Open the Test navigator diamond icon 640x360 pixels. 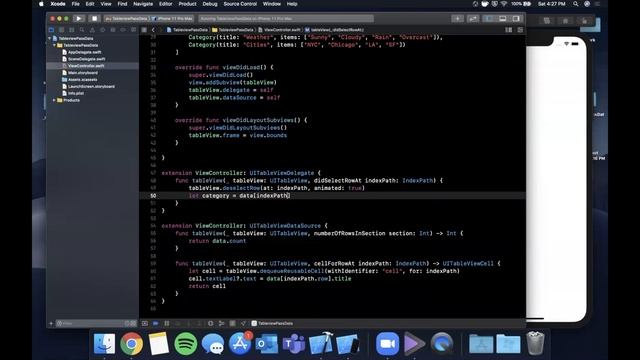coord(102,30)
